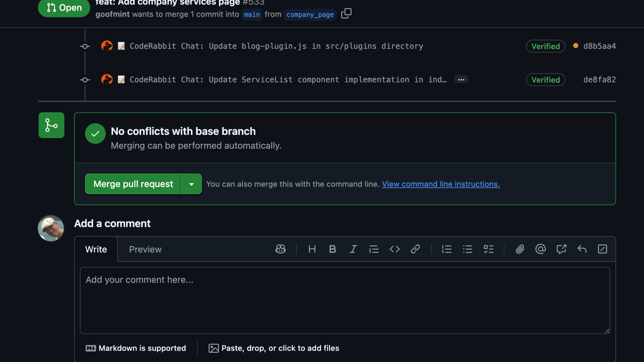Open View command line instructions link
644x362 pixels.
click(441, 184)
